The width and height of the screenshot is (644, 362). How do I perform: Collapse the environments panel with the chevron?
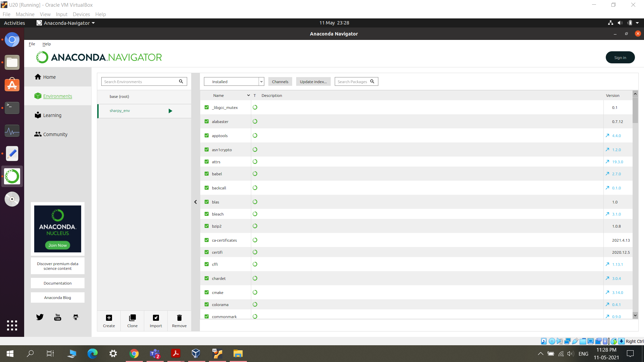(196, 202)
